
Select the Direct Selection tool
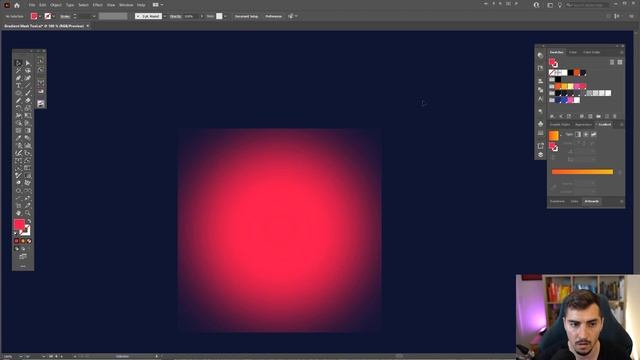(x=28, y=63)
